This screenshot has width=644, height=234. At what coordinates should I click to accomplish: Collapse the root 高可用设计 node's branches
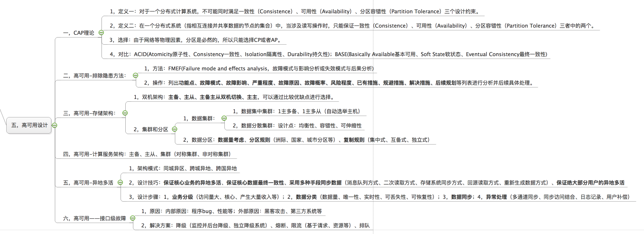tap(54, 126)
